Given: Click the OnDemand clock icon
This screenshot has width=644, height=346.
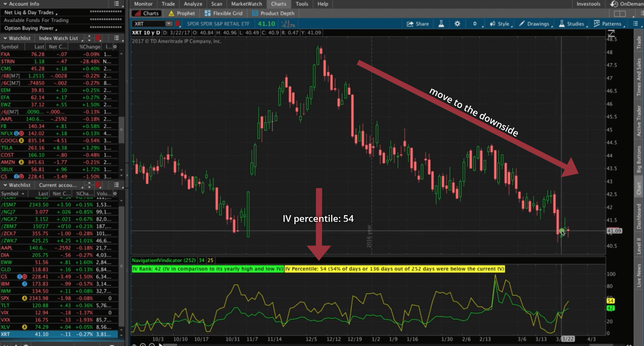Looking at the screenshot, I should (614, 4).
